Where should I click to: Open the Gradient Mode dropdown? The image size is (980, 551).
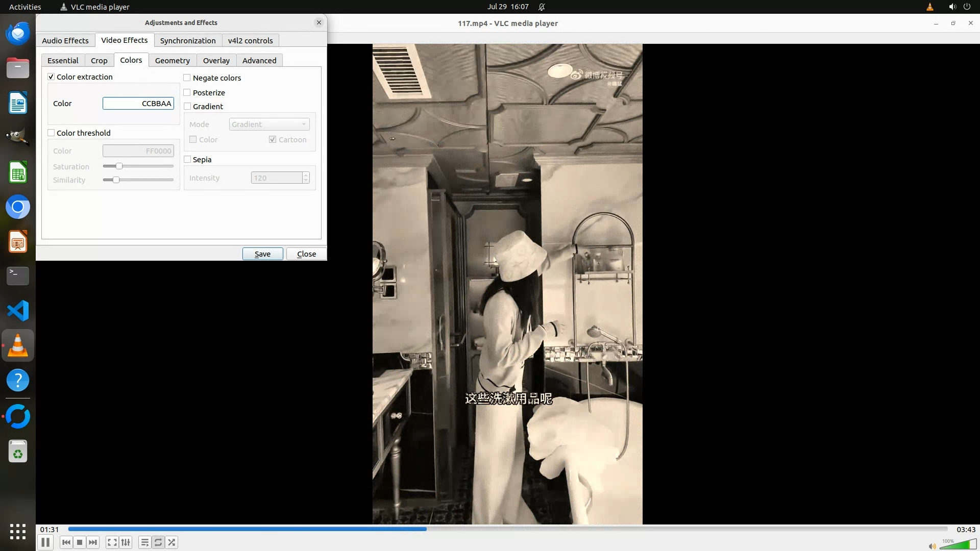click(x=269, y=124)
